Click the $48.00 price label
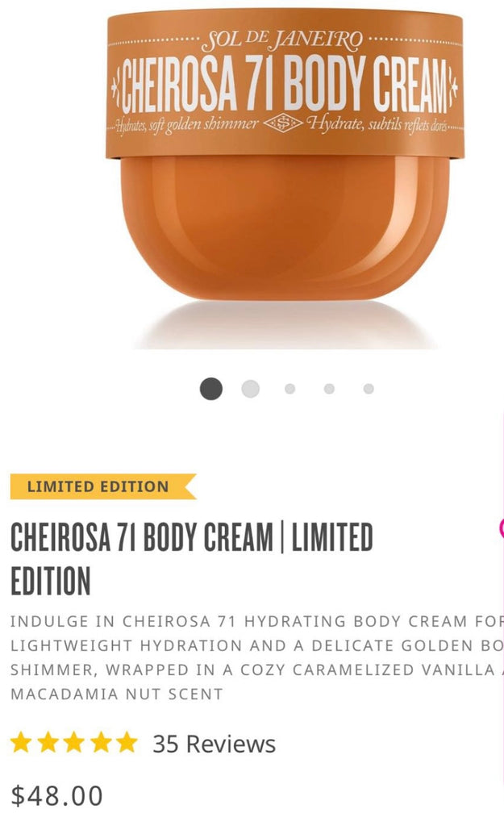Viewport: 504px width, 826px height. click(57, 795)
